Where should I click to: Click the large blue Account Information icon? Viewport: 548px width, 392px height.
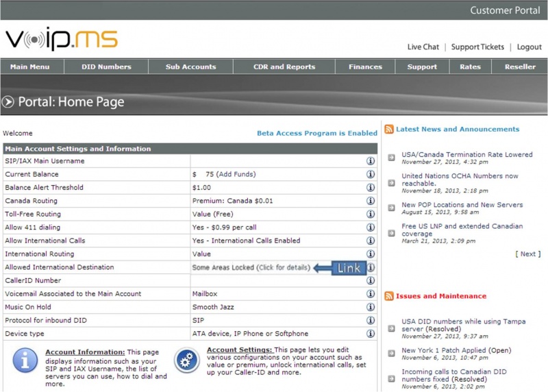click(x=25, y=360)
